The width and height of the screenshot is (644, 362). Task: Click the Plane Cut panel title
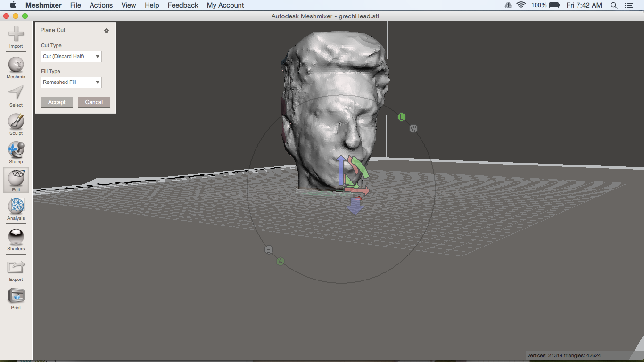click(x=53, y=30)
